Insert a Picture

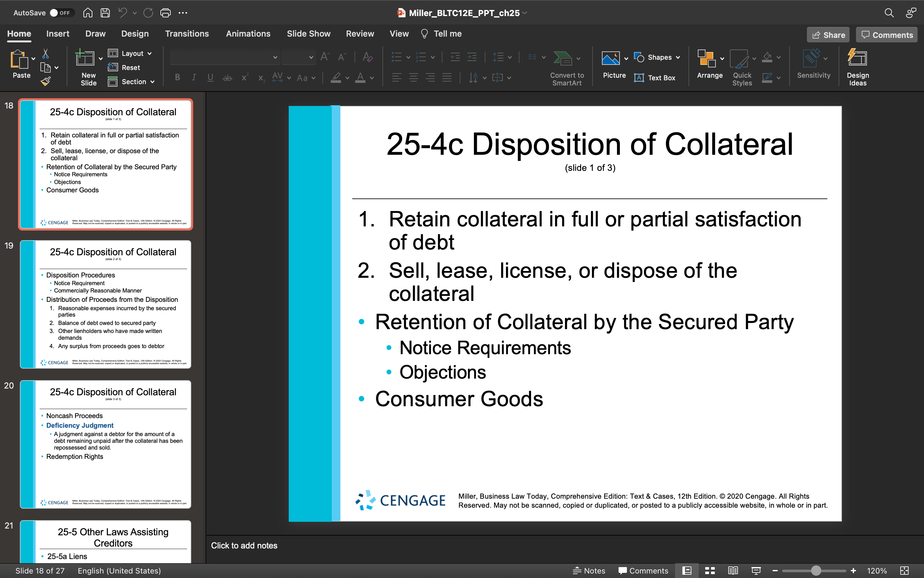point(614,65)
